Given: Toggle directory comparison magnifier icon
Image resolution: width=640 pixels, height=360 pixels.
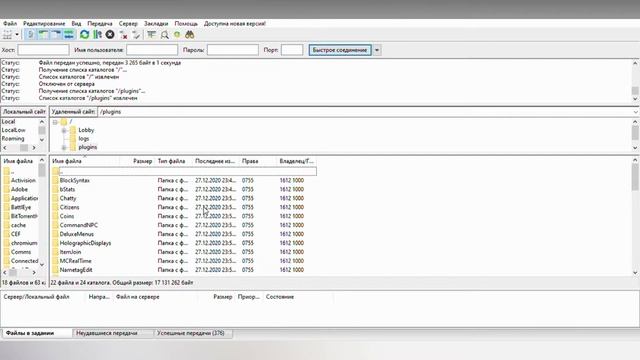Looking at the screenshot, I should (x=164, y=35).
